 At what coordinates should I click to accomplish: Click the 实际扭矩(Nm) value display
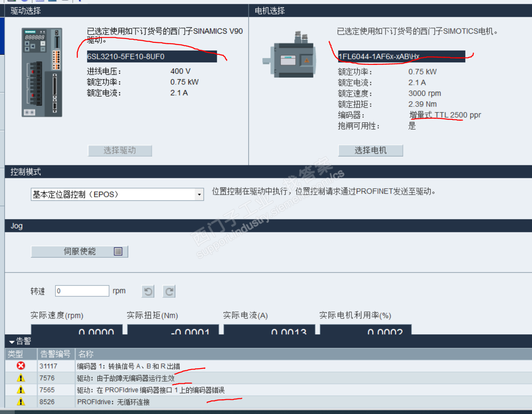point(173,329)
